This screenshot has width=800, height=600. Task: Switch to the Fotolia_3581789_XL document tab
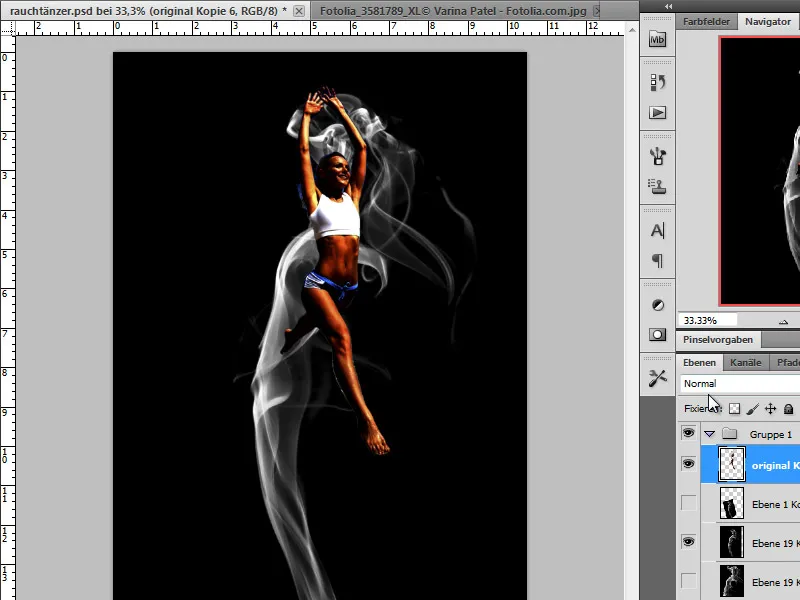[453, 11]
